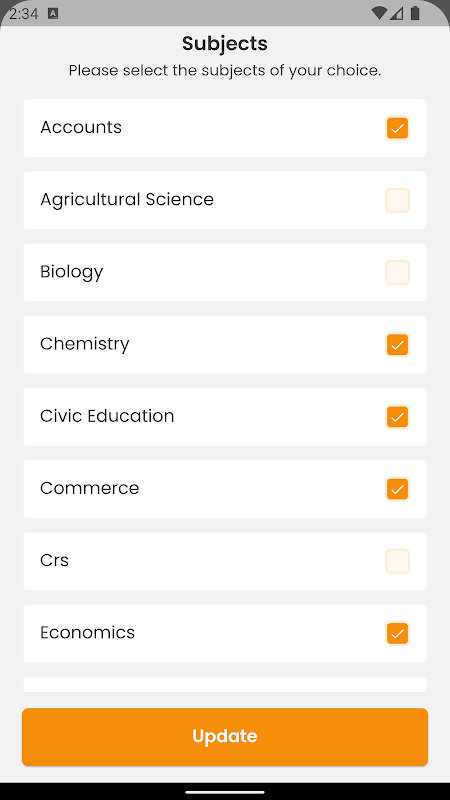Viewport: 450px width, 800px height.
Task: Select the Accounts subject row label
Action: (x=81, y=127)
